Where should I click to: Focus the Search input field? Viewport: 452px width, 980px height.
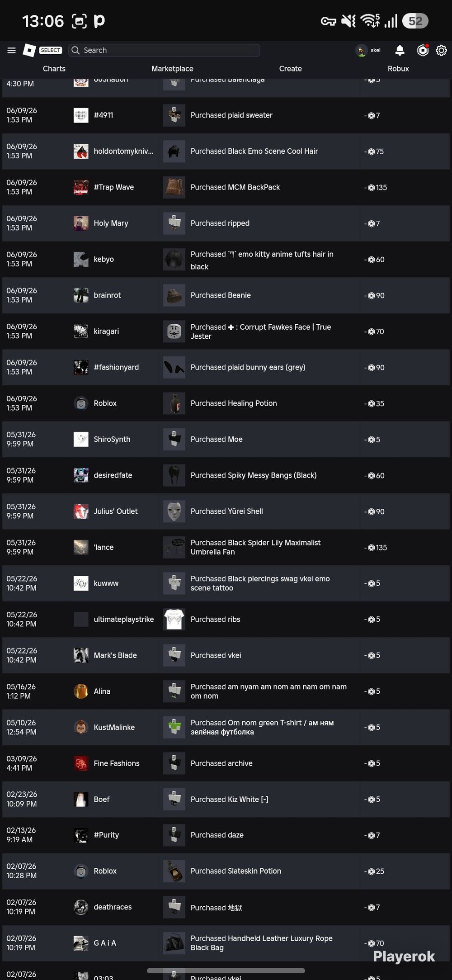click(164, 50)
